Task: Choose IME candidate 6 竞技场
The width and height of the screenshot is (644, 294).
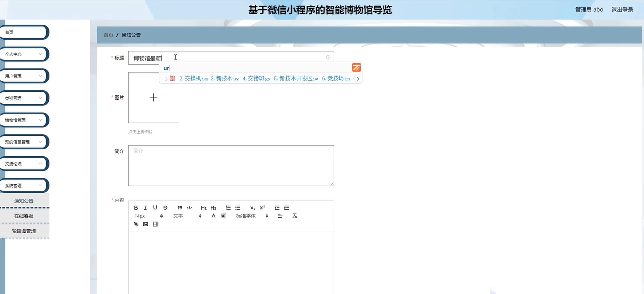Action: click(x=336, y=79)
